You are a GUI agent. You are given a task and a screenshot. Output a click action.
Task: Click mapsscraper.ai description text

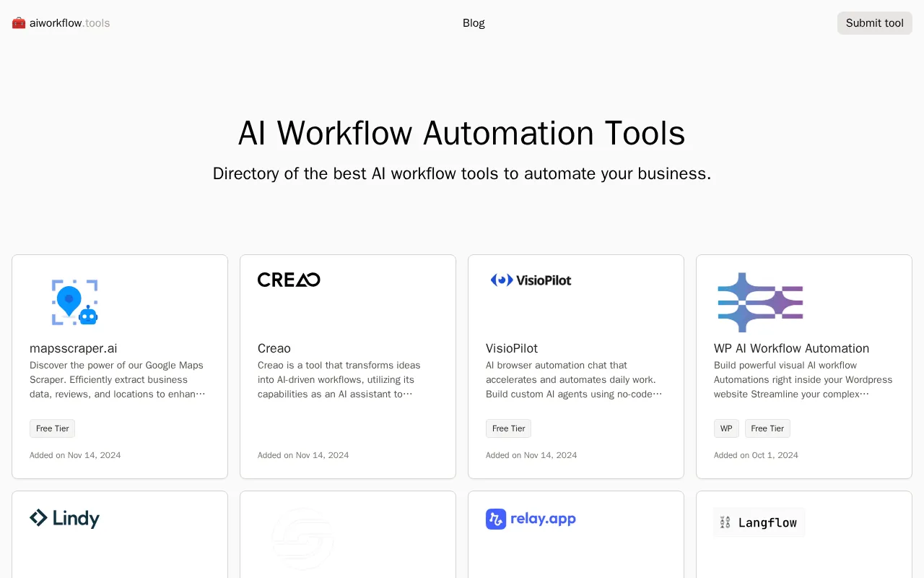coord(119,379)
